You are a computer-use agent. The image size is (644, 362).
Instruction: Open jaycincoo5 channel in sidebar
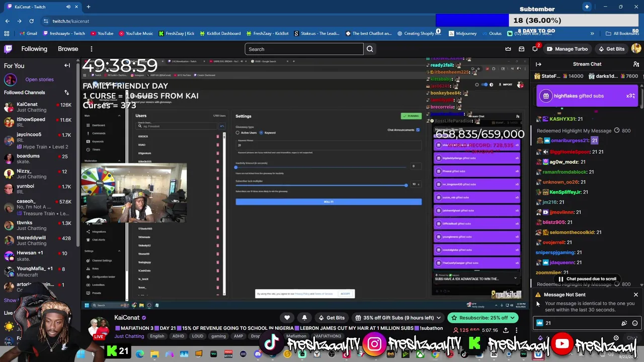coord(38,140)
